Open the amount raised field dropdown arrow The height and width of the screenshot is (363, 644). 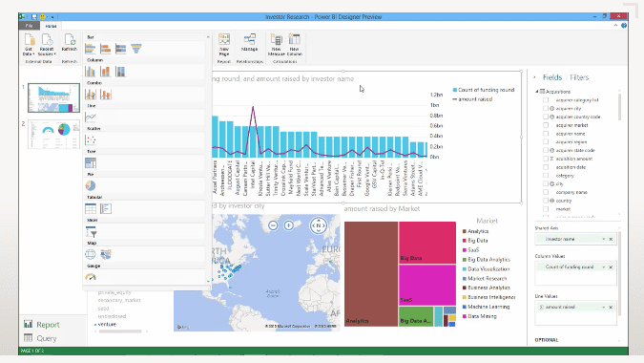(x=603, y=307)
